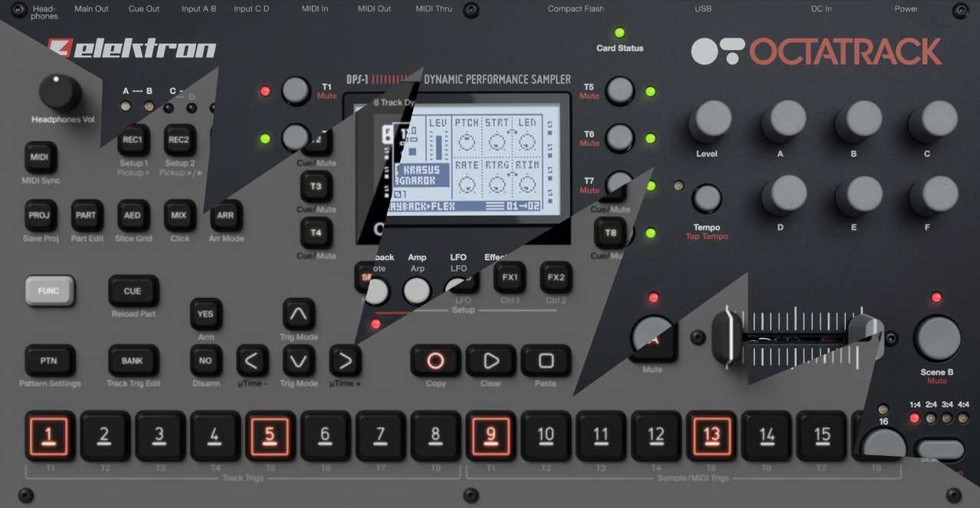This screenshot has width=980, height=508.
Task: Click the FUNC button
Action: point(50,291)
